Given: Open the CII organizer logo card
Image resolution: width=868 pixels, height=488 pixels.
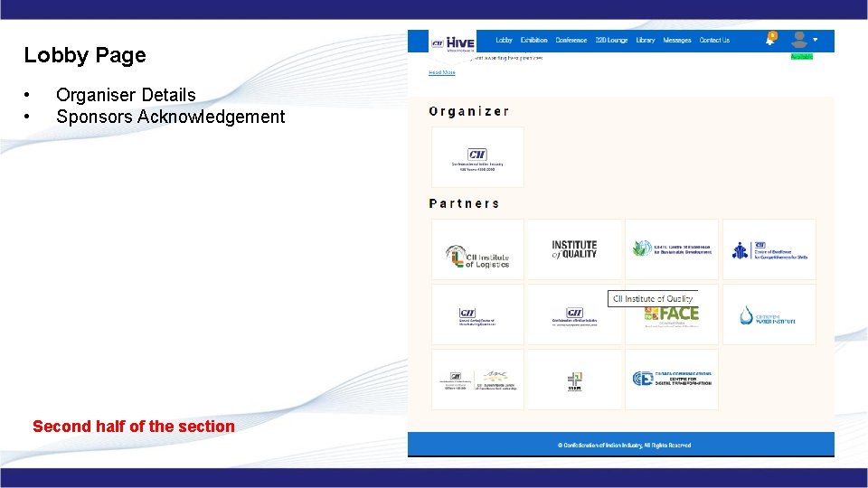Looking at the screenshot, I should [x=477, y=157].
